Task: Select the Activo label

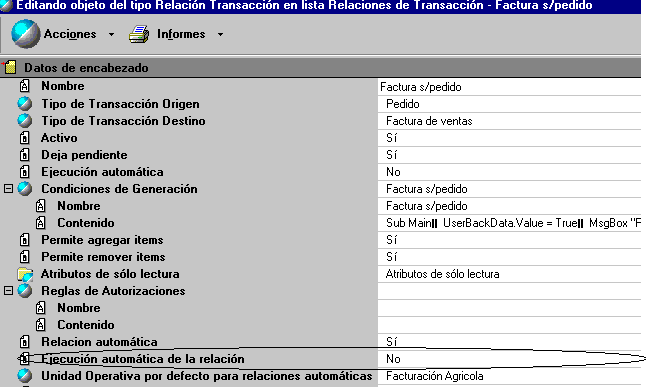Action: click(59, 138)
